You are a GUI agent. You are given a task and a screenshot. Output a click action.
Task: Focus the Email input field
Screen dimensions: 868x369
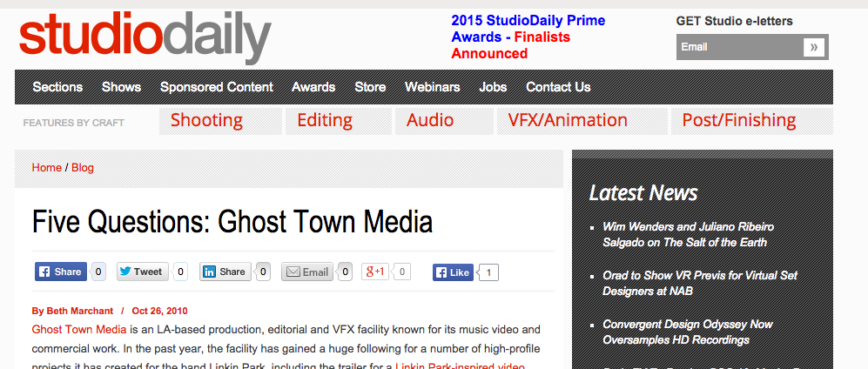[x=740, y=47]
